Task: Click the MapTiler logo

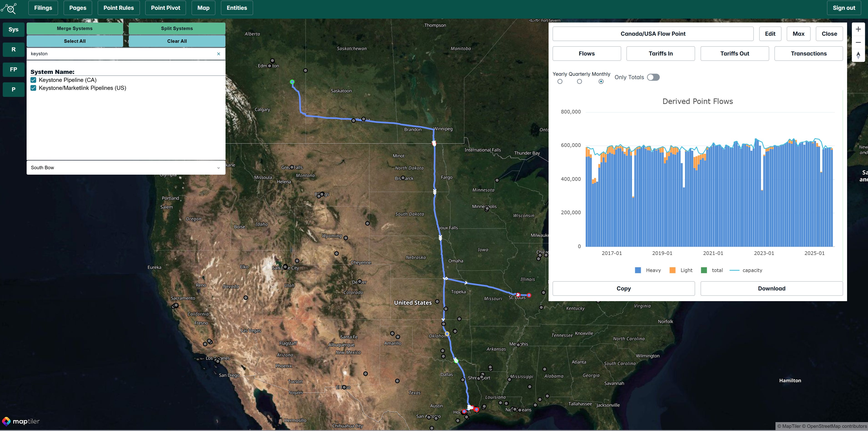Action: pyautogui.click(x=21, y=421)
